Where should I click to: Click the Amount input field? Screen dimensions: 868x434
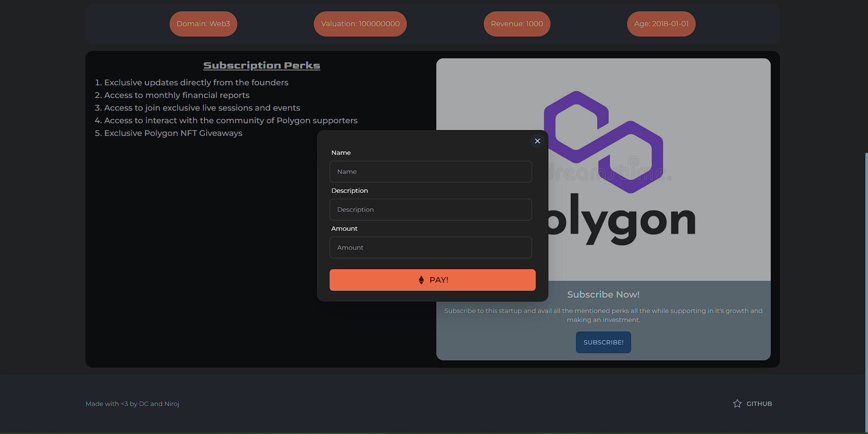pyautogui.click(x=430, y=247)
